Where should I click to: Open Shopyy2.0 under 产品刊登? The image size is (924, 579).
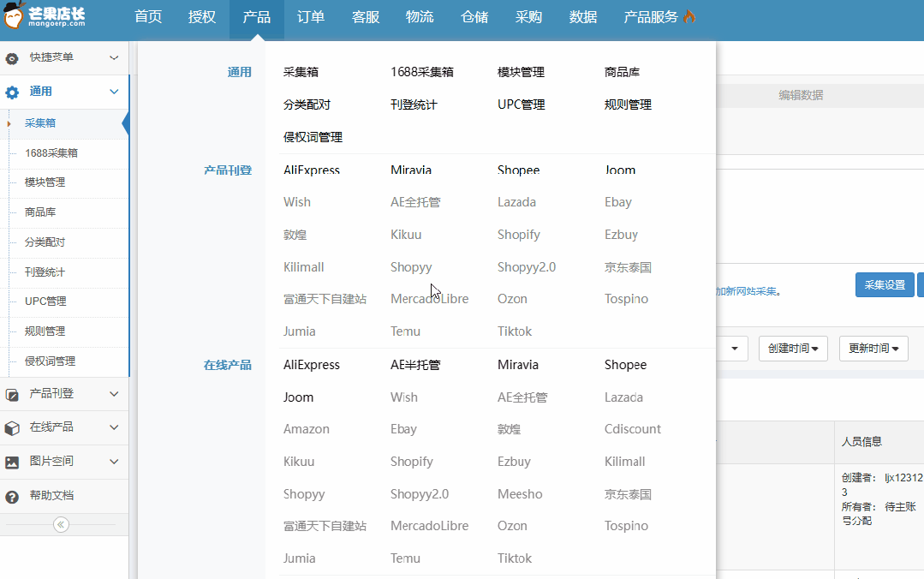[x=527, y=267]
